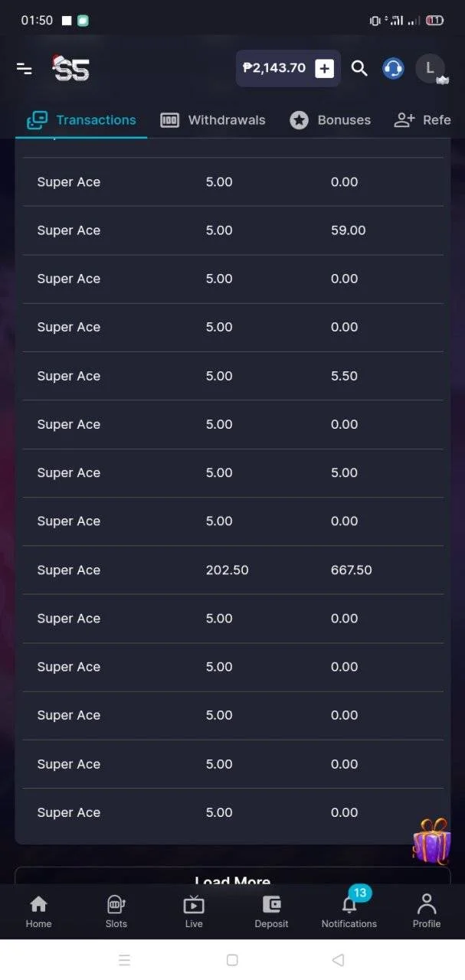Open the L profile avatar

click(x=431, y=68)
